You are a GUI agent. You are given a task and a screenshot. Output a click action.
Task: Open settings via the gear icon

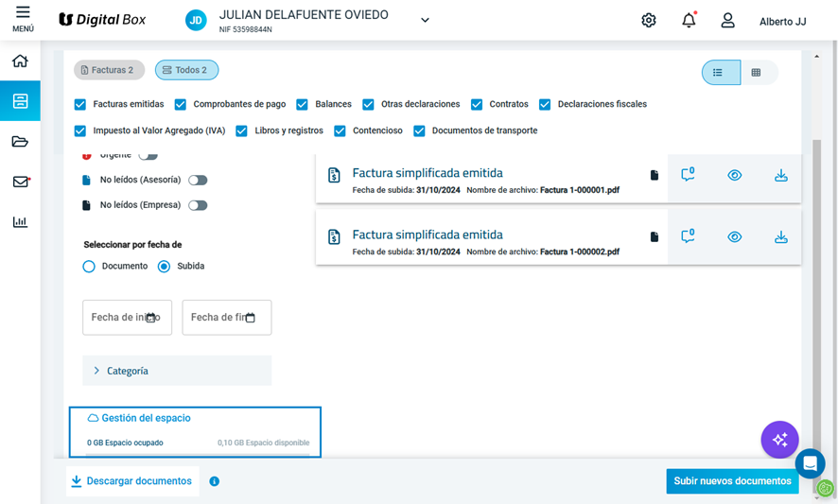(648, 20)
